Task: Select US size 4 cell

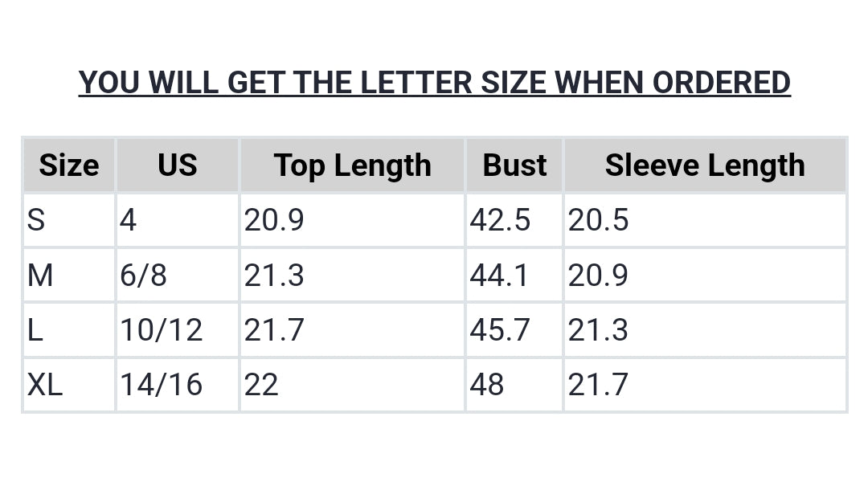Action: (x=129, y=220)
